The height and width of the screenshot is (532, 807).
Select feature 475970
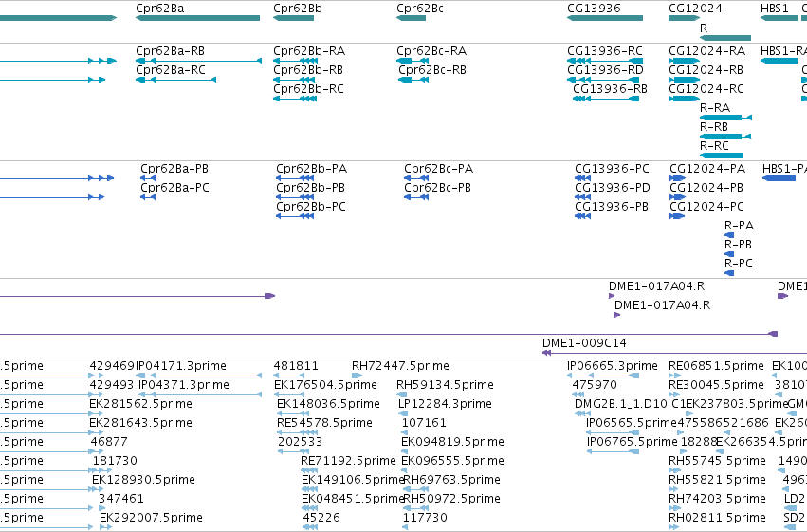tap(578, 395)
